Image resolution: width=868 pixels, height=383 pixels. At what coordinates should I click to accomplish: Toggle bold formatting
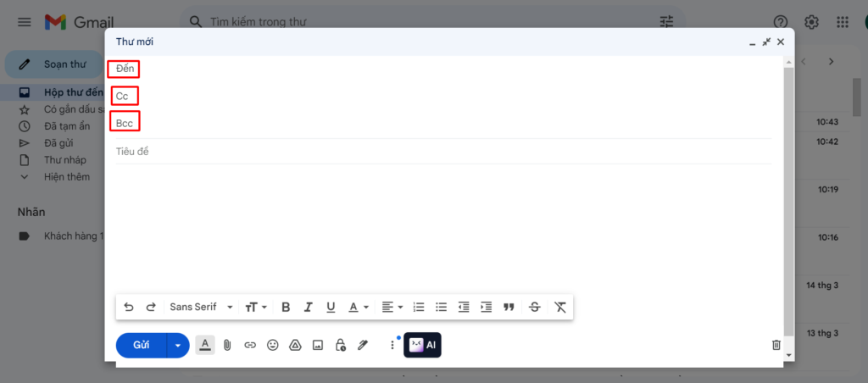click(286, 308)
